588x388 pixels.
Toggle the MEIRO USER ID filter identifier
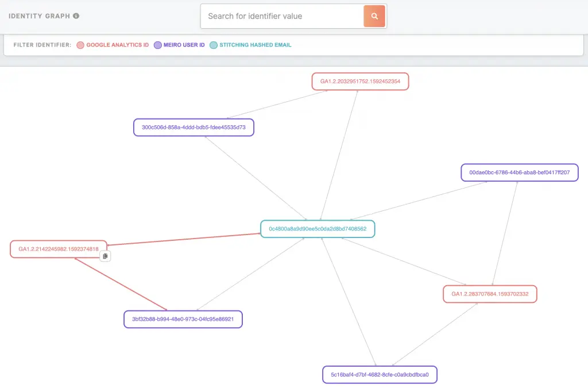(180, 45)
